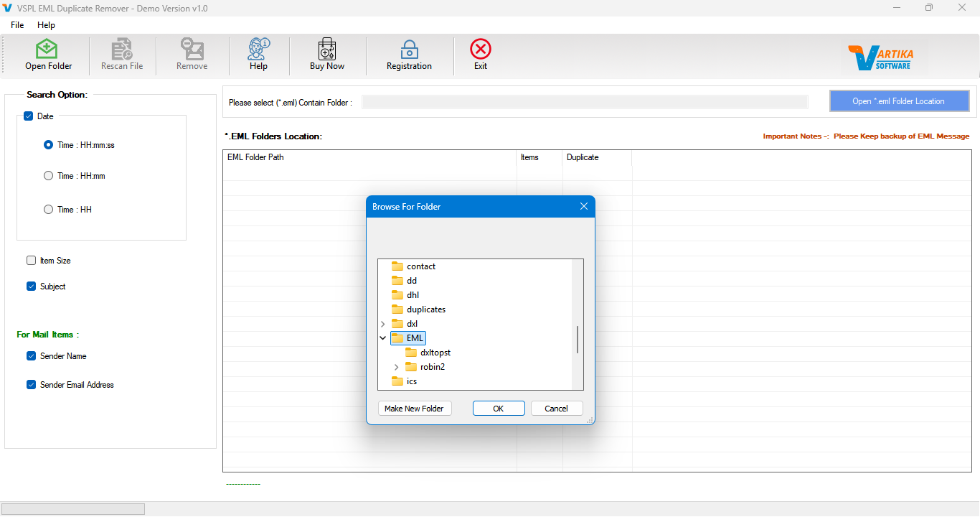Uncheck the Date checkbox
The height and width of the screenshot is (517, 980).
[29, 116]
